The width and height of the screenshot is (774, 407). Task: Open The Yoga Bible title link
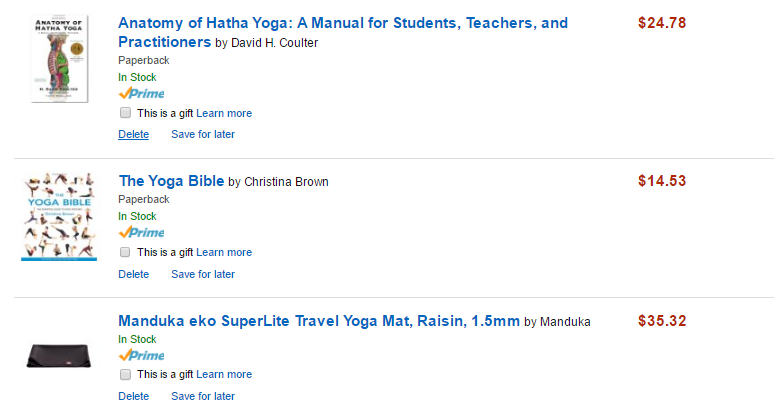coord(171,181)
